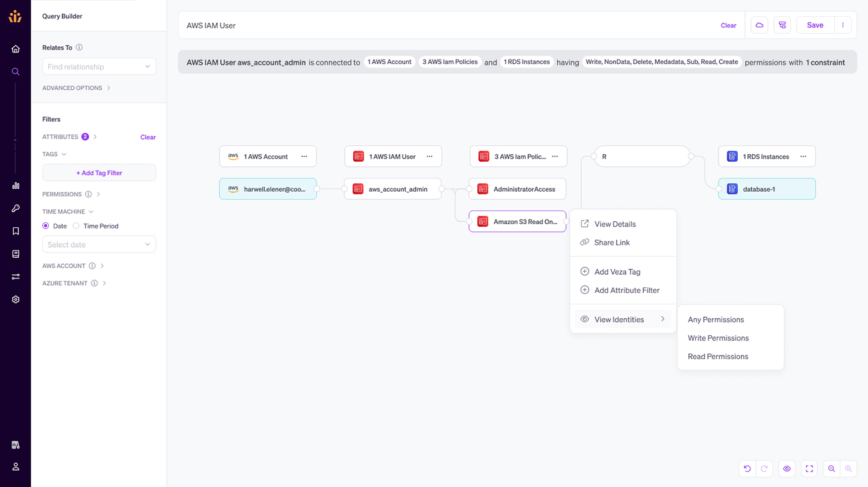Select the Date radio button
The image size is (868, 487).
46,226
